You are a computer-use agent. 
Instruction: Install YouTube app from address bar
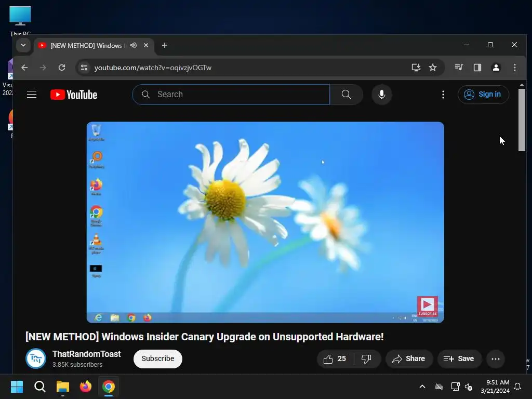pyautogui.click(x=416, y=68)
